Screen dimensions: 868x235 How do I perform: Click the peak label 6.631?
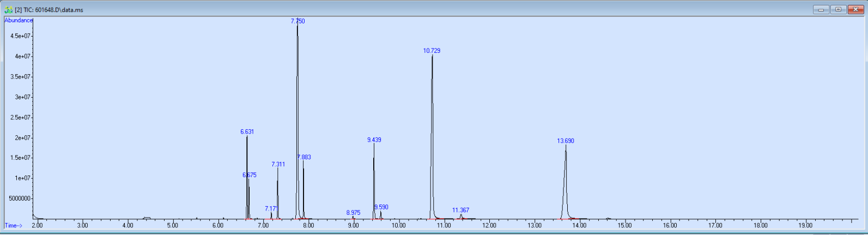247,131
